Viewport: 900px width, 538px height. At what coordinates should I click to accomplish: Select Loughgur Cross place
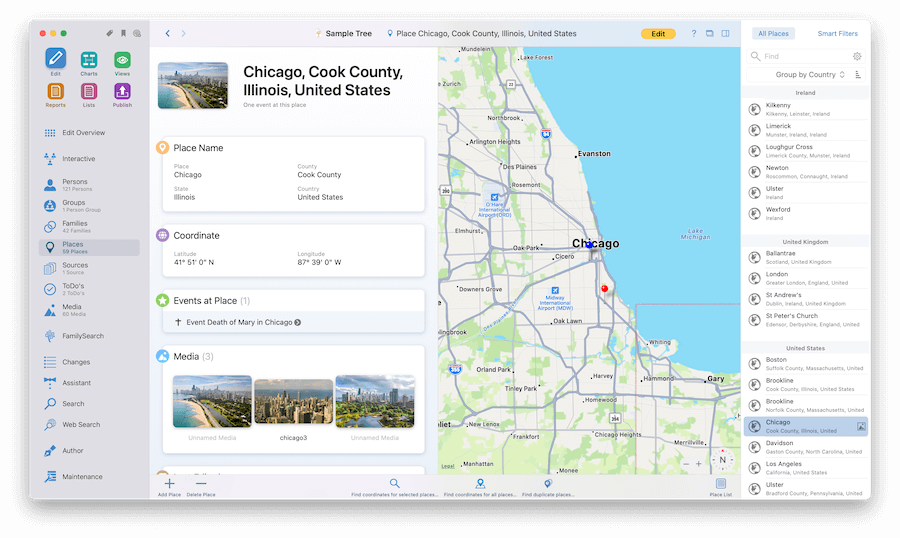(x=806, y=151)
